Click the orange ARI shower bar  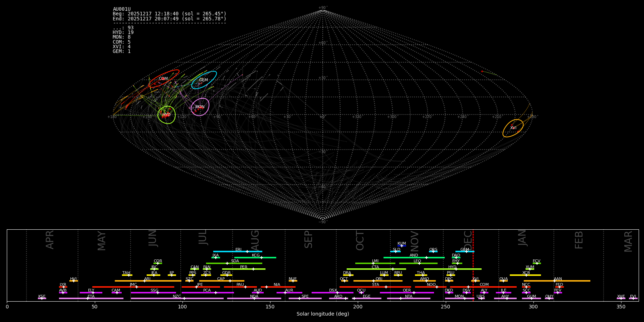pyautogui.click(x=148, y=281)
